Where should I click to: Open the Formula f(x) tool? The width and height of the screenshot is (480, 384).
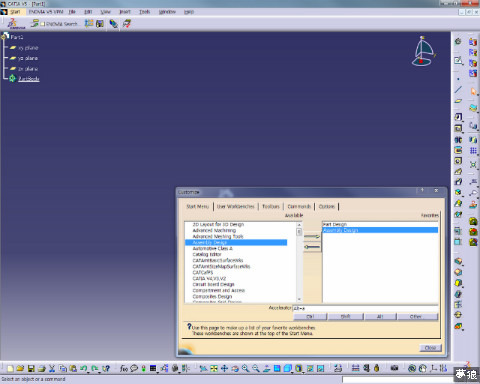(x=124, y=368)
